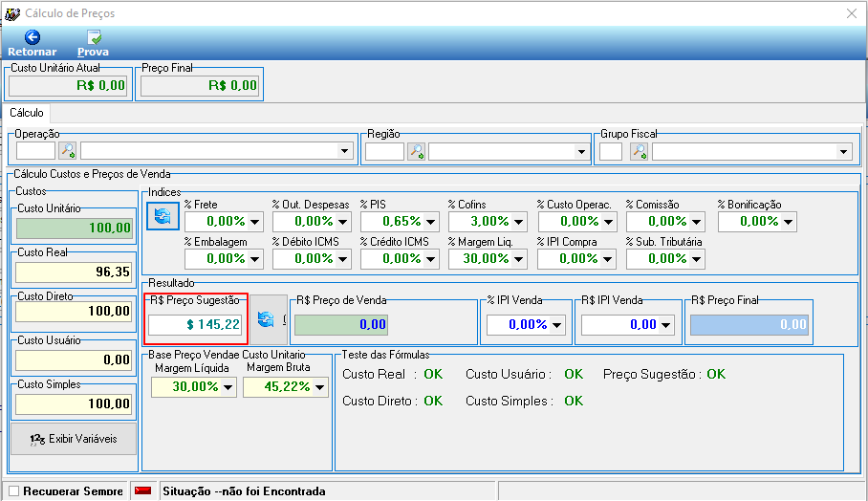This screenshot has width=868, height=501.
Task: Click the Grupo Fiscal code input field
Action: [611, 150]
